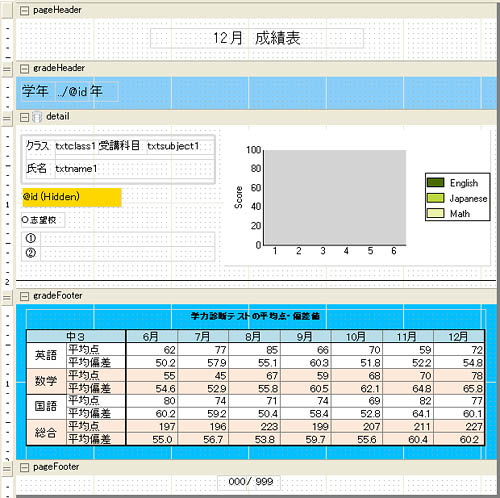
Task: Select the ../@id 年 text field
Action: point(87,91)
